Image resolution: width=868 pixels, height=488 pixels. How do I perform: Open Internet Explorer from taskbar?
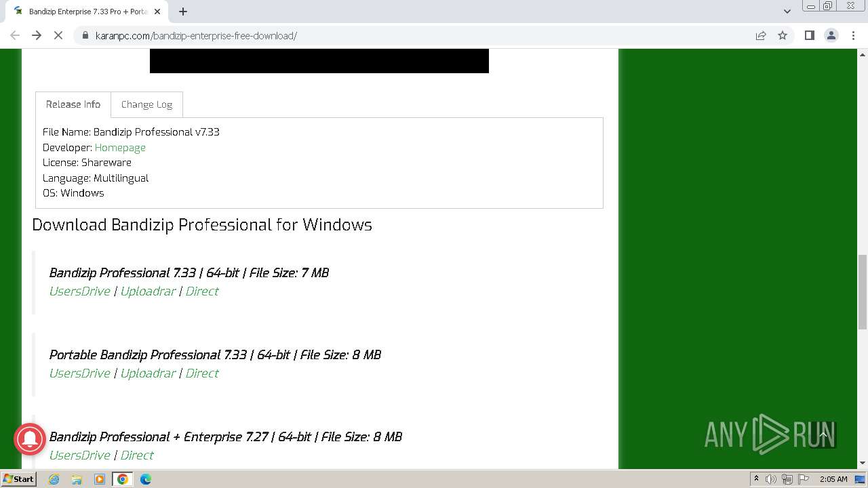coord(54,479)
